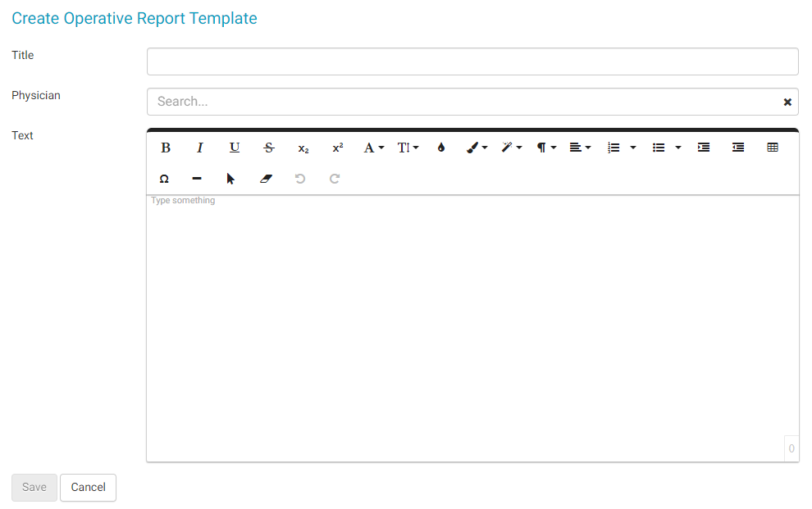Toggle bold formatting in editor
Image resolution: width=812 pixels, height=509 pixels.
click(166, 148)
